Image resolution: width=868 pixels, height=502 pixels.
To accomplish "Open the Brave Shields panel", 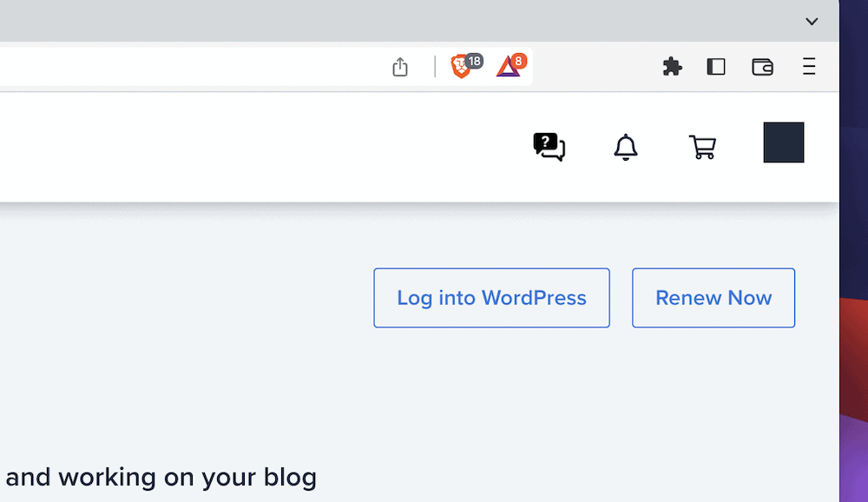I will coord(461,67).
